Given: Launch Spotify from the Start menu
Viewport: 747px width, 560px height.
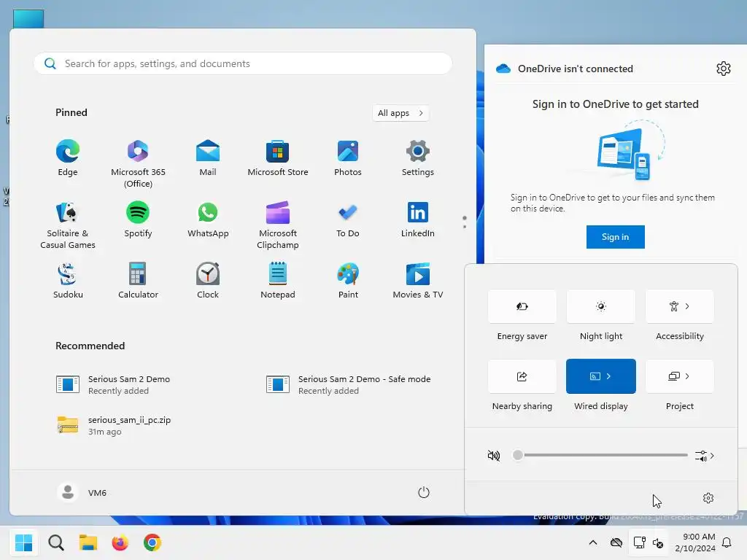Looking at the screenshot, I should tap(138, 219).
